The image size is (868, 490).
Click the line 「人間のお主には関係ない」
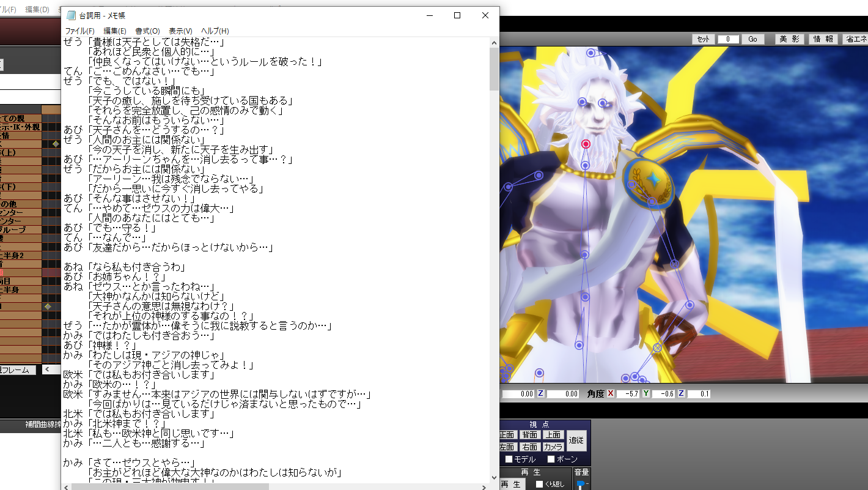pos(146,140)
